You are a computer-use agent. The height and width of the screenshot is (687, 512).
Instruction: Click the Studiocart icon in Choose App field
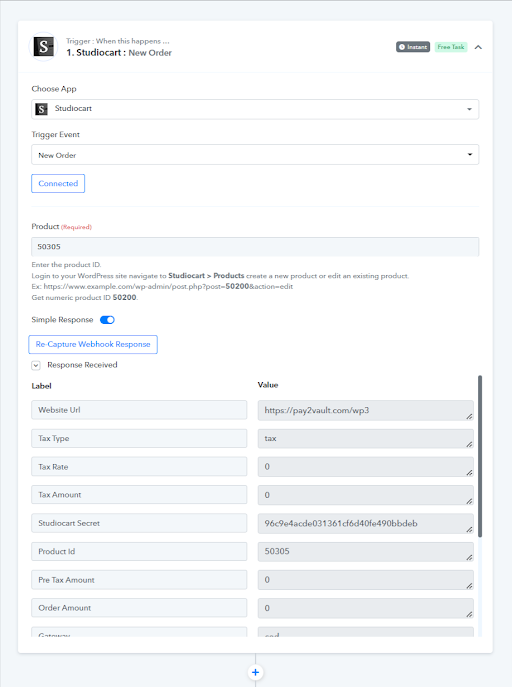pyautogui.click(x=42, y=109)
